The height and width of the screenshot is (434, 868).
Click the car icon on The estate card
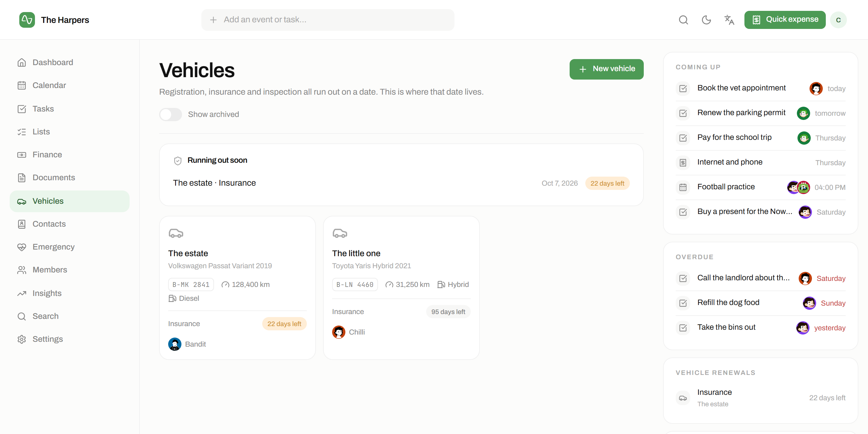pos(176,233)
